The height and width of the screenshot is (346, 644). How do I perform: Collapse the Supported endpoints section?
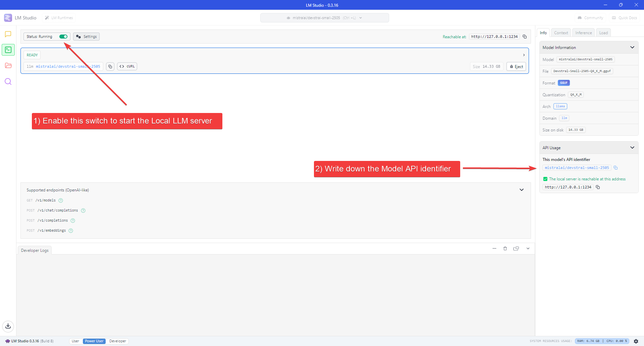tap(522, 190)
